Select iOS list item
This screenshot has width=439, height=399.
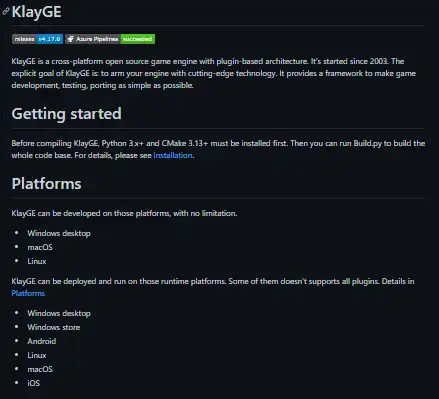pos(34,383)
